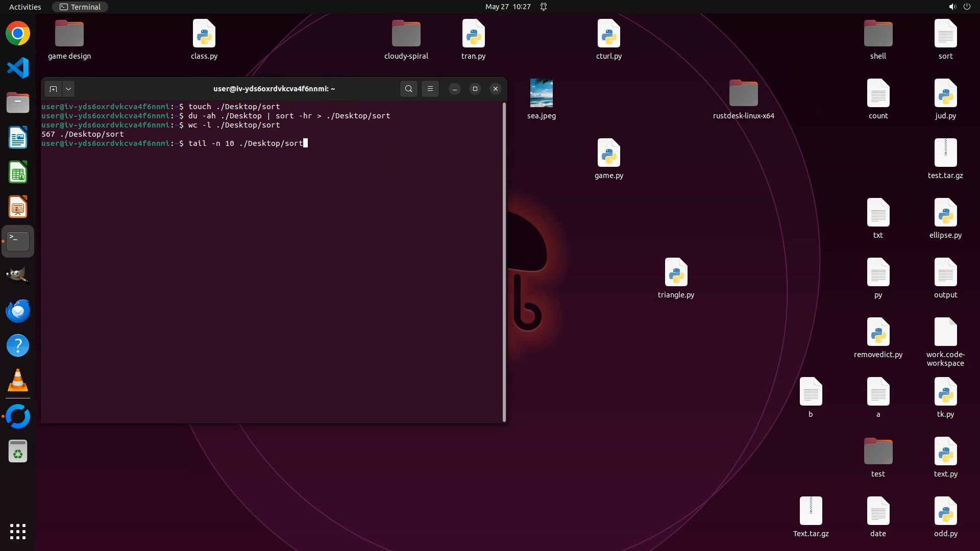This screenshot has width=980, height=551.
Task: Click the terminal search icon
Action: pyautogui.click(x=408, y=89)
